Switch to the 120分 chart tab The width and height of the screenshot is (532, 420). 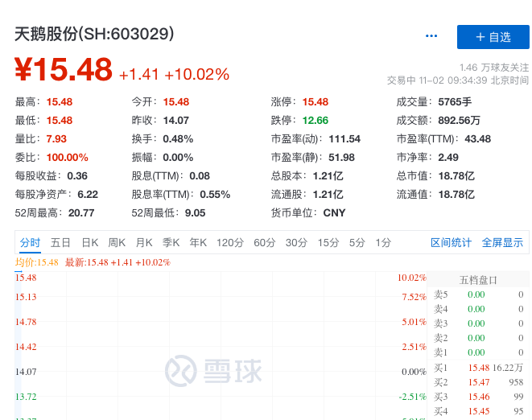click(x=230, y=242)
